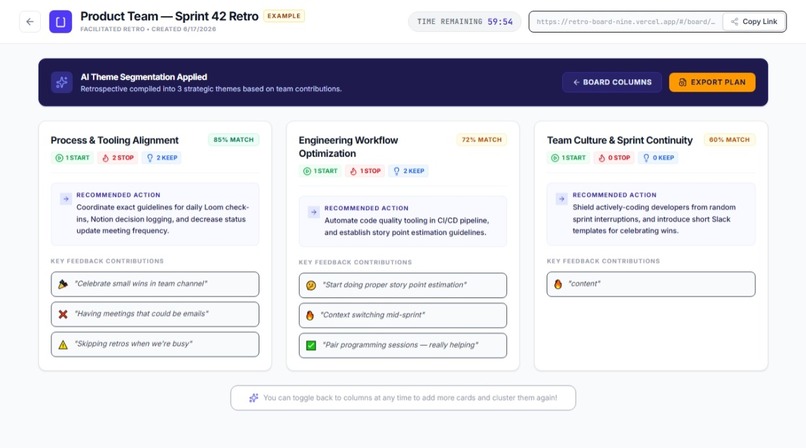The image size is (806, 448).
Task: Click the flame icon in Process 2 STOP badge
Action: [105, 158]
